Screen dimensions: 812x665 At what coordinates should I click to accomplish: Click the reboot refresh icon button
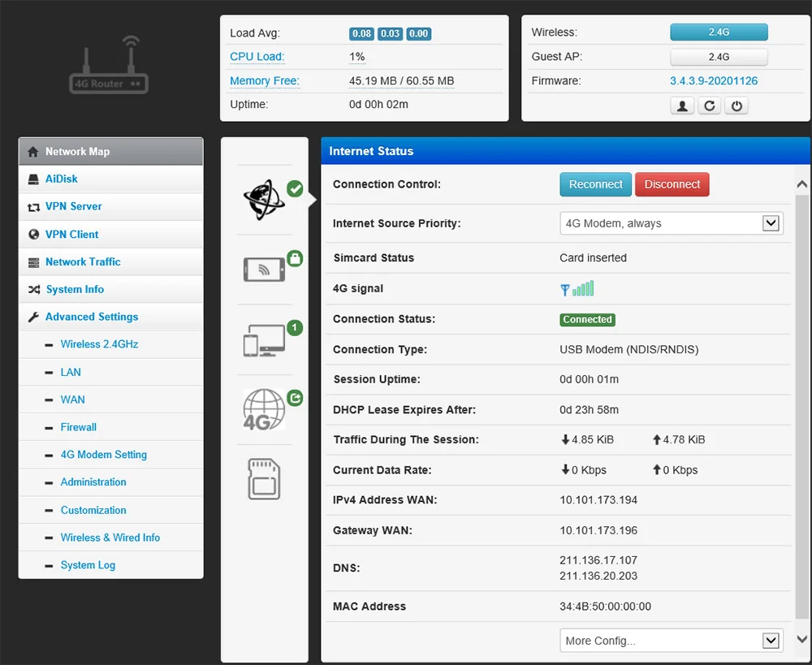point(710,106)
